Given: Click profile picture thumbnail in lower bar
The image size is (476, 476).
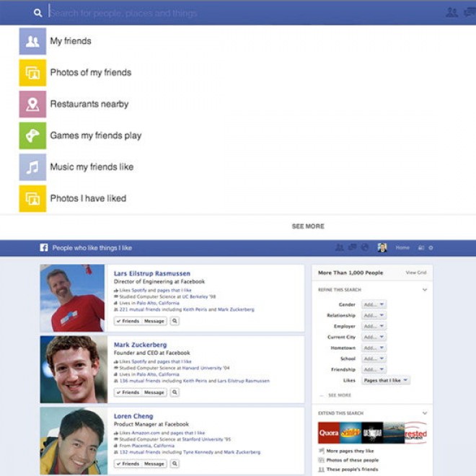Looking at the screenshot, I should (382, 247).
